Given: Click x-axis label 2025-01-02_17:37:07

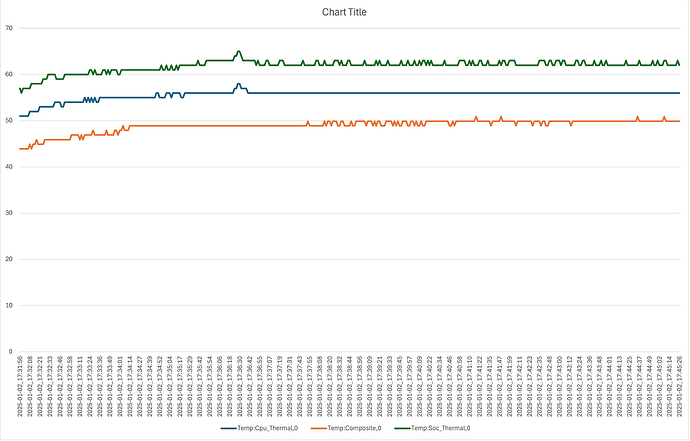Looking at the screenshot, I should coord(270,386).
